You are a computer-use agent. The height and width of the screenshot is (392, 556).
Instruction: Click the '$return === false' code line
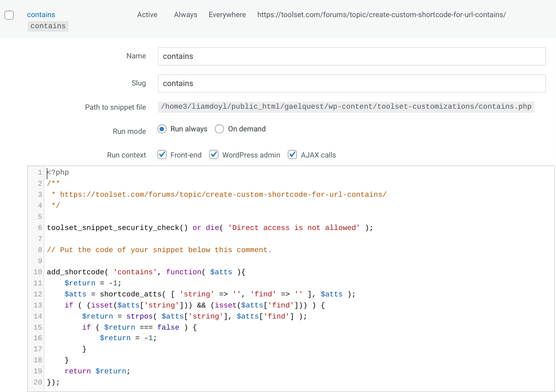click(x=140, y=327)
